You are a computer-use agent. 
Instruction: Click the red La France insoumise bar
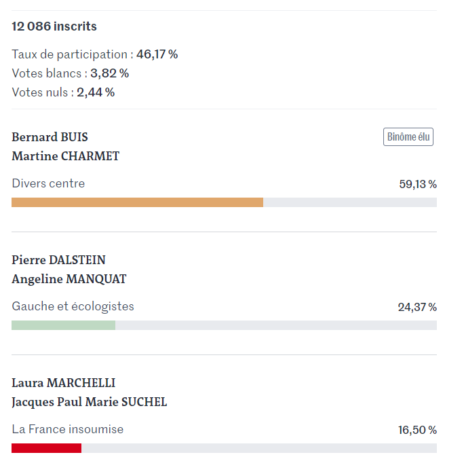tap(46, 448)
